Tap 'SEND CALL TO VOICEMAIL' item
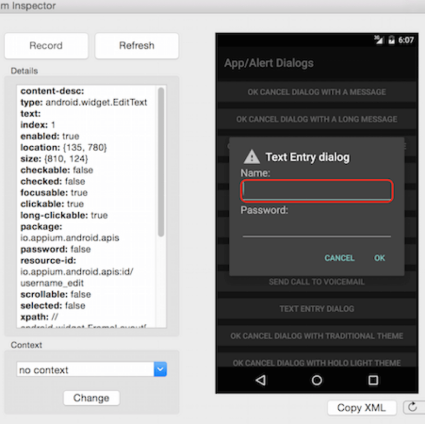The height and width of the screenshot is (424, 425). pos(317,282)
